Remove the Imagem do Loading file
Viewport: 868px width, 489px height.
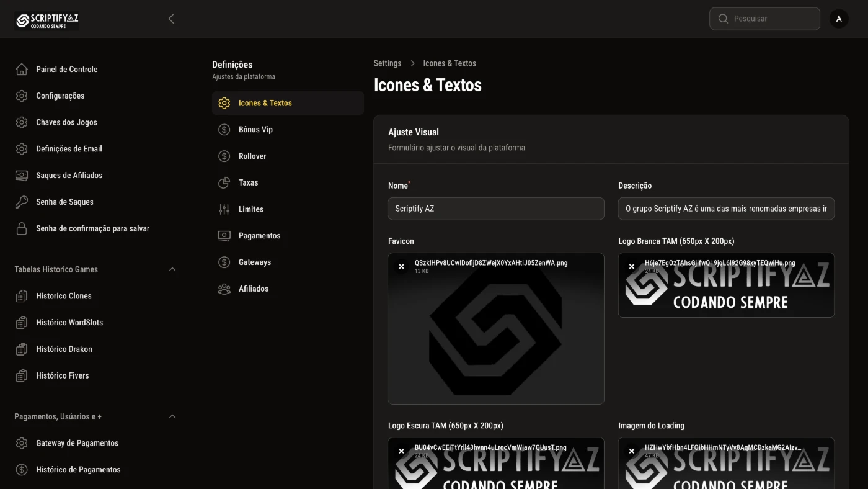[x=632, y=451]
